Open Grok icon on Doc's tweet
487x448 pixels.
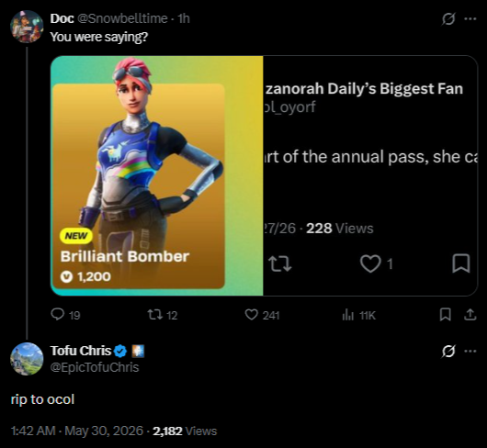click(448, 19)
